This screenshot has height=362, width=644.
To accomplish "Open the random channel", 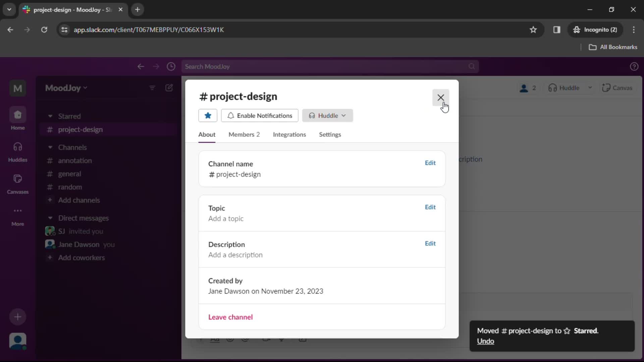I will pyautogui.click(x=108, y=187).
